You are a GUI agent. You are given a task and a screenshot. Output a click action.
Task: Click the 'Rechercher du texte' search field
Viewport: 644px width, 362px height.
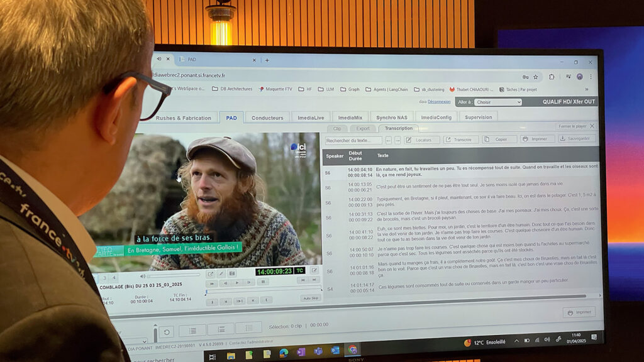coord(353,141)
